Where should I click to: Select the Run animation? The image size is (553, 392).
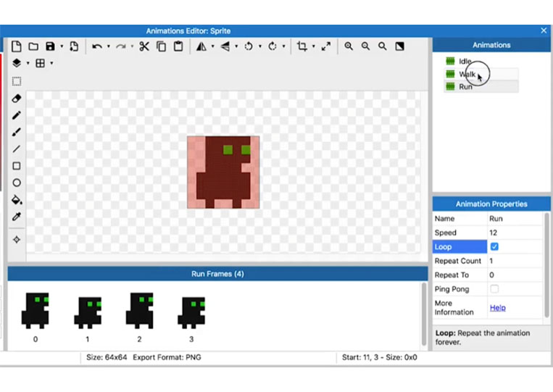[481, 87]
